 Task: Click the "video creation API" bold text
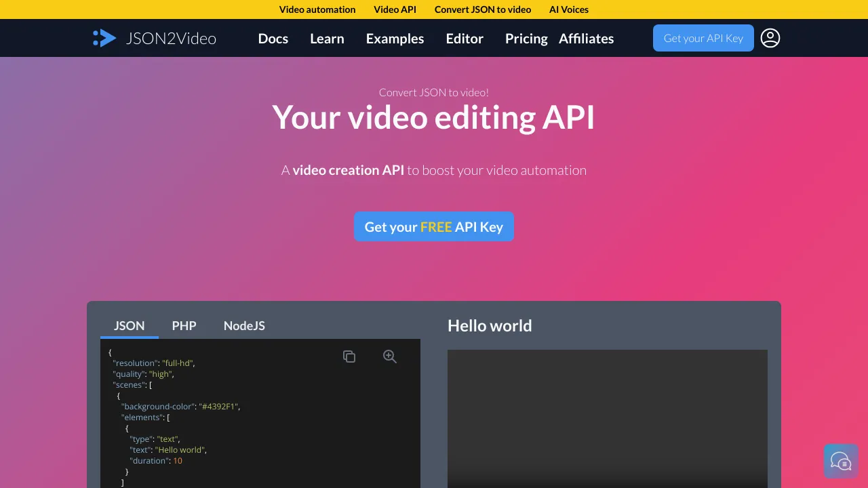point(349,170)
